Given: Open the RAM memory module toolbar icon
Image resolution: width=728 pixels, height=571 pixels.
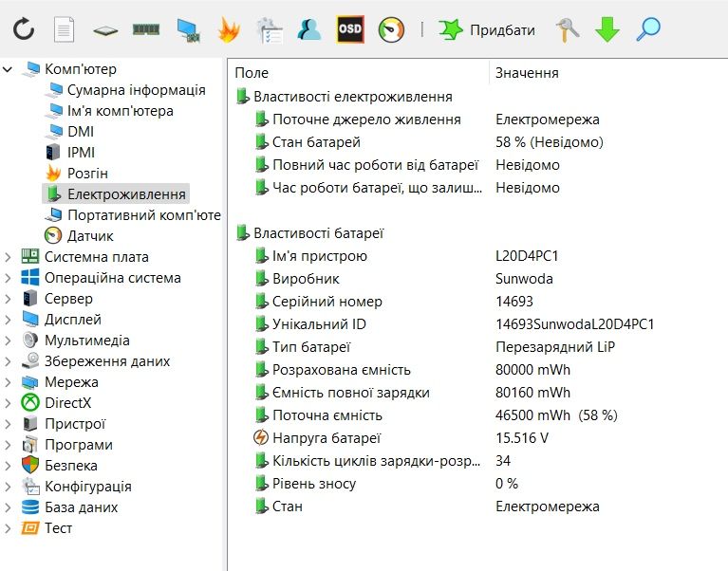Looking at the screenshot, I should point(146,29).
